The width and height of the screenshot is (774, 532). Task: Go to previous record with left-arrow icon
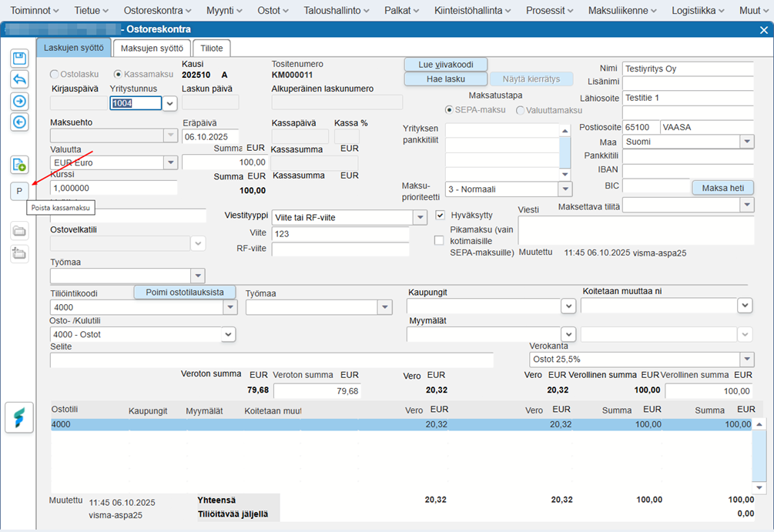pyautogui.click(x=19, y=122)
